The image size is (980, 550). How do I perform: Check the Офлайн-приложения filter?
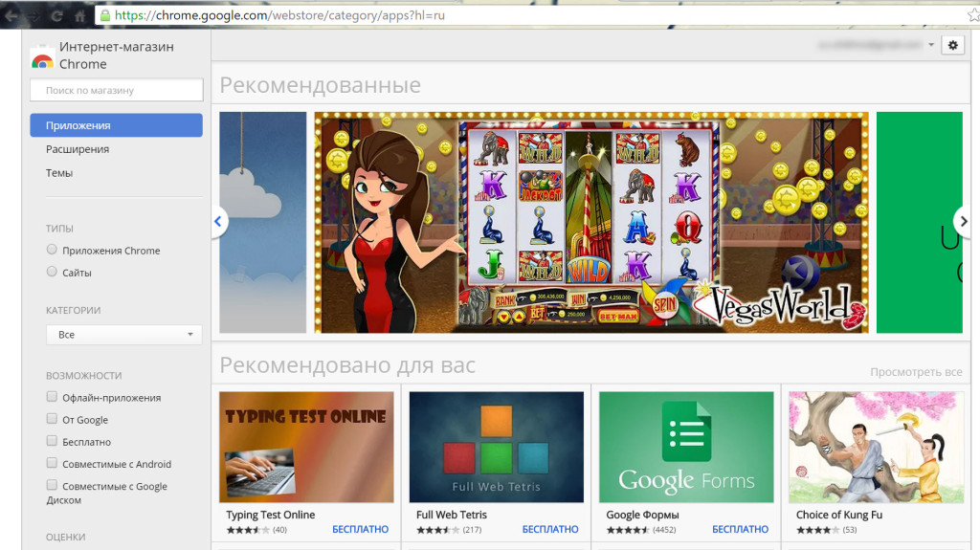(52, 397)
